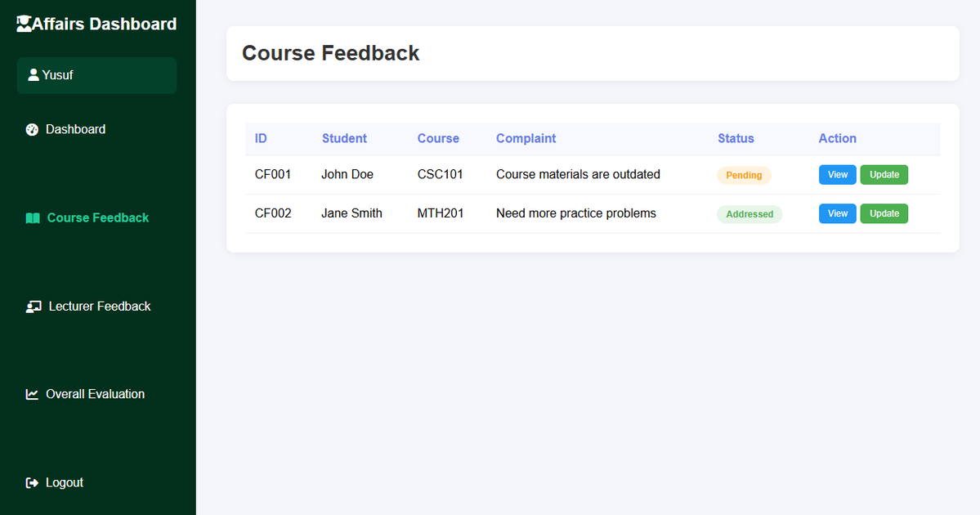This screenshot has width=980, height=515.
Task: Click the Student column header
Action: (344, 139)
